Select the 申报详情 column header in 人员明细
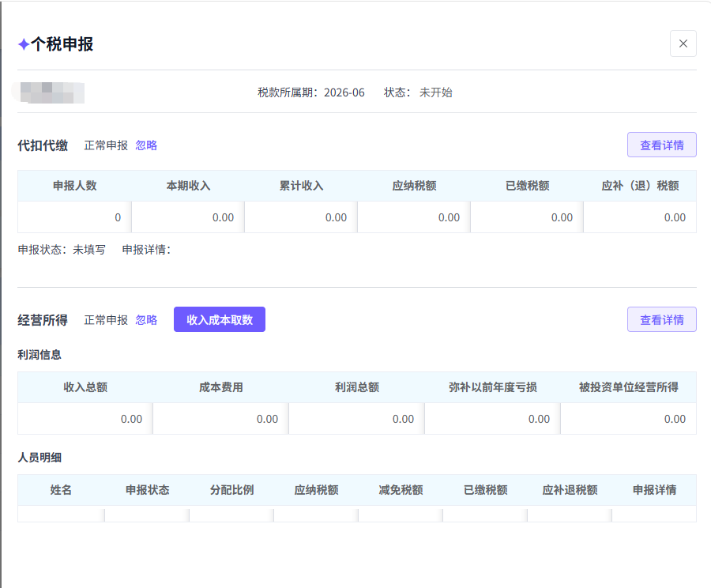 [654, 490]
